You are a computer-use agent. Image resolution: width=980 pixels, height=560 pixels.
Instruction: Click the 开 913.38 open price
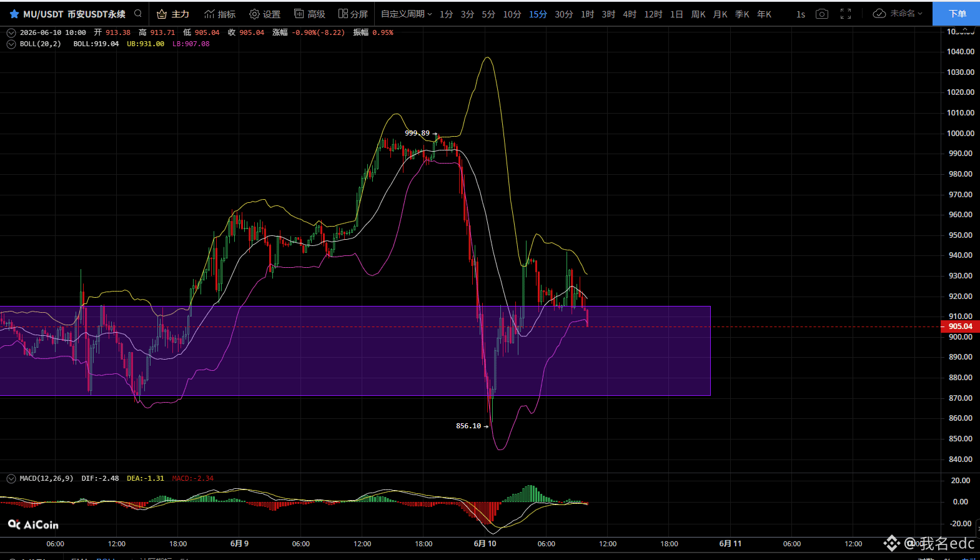pos(112,32)
